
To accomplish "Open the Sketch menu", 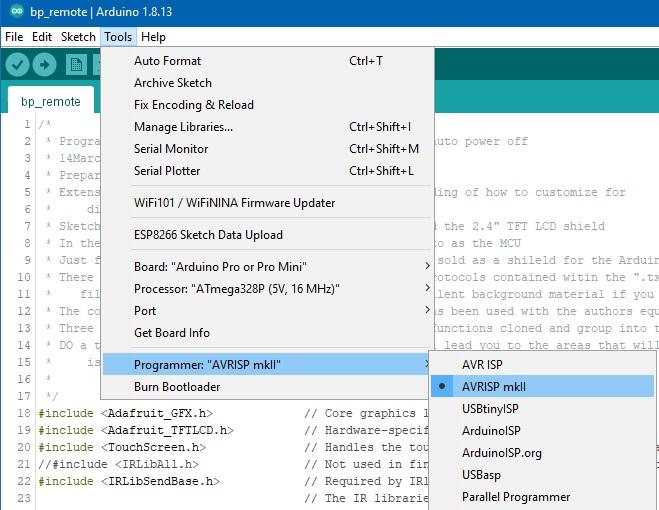I will pos(78,37).
